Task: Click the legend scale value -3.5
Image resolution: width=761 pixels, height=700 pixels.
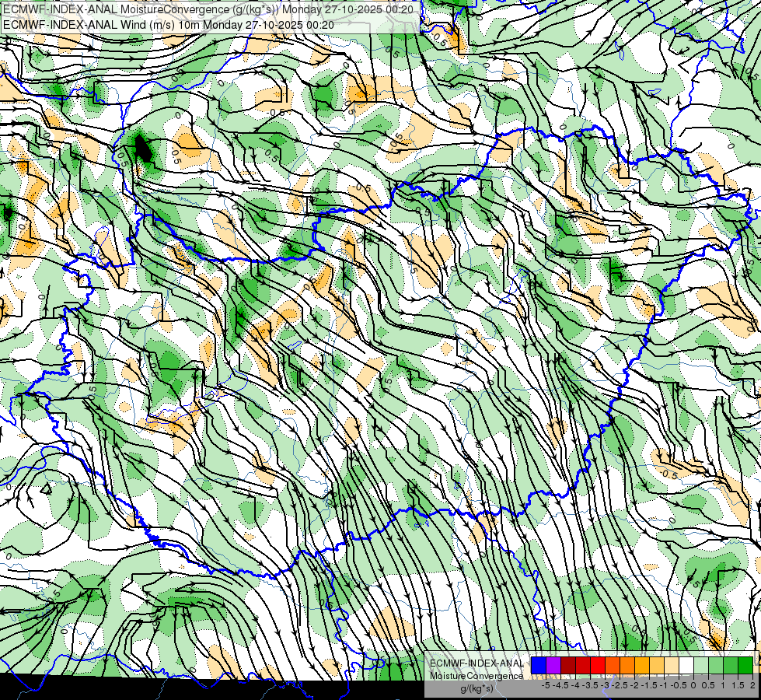Action: point(591,685)
